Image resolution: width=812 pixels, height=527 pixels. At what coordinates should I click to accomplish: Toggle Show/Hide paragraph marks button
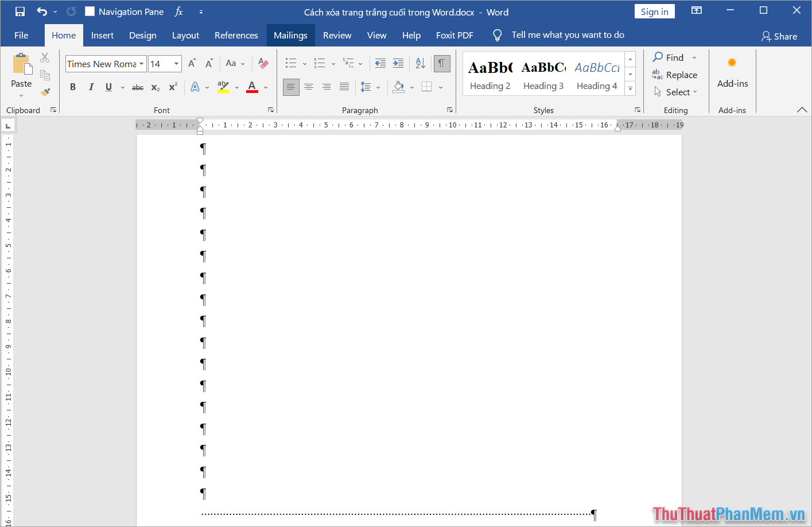[441, 63]
